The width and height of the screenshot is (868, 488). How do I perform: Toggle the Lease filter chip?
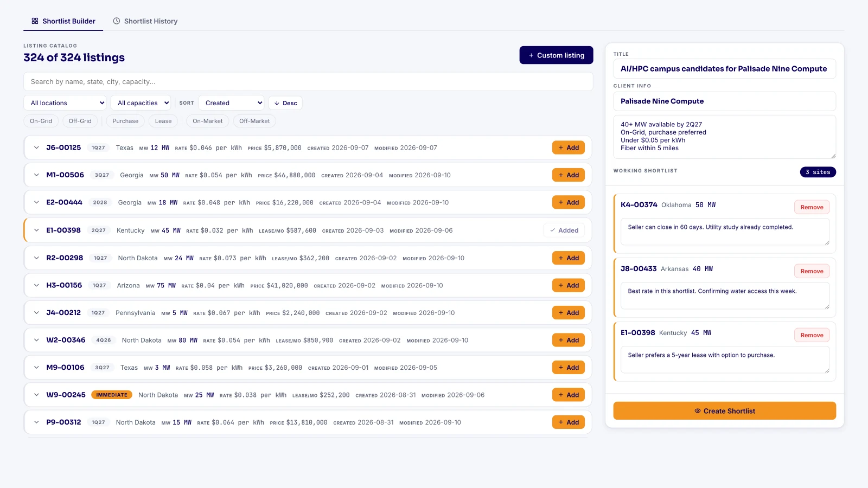tap(163, 121)
